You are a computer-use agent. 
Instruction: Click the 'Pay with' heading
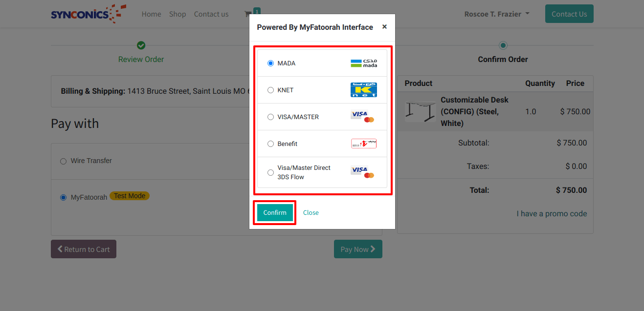pyautogui.click(x=75, y=124)
